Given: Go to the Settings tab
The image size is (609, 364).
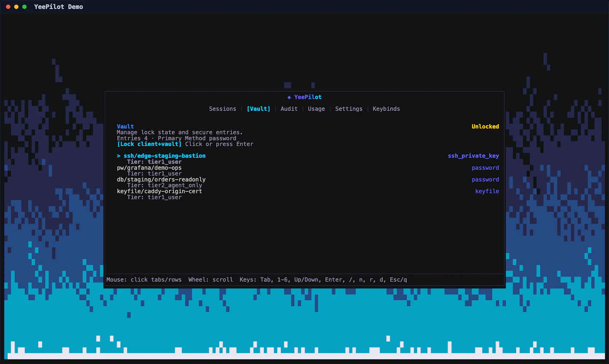Looking at the screenshot, I should tap(349, 109).
